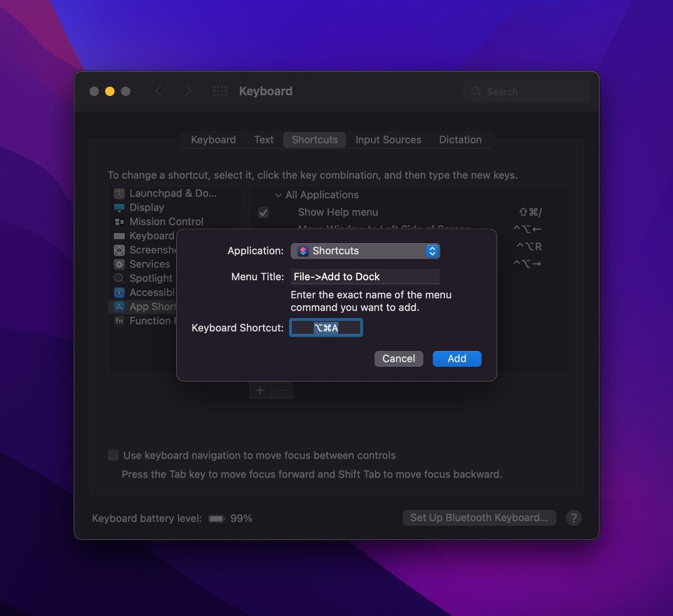
Task: Select the Spotlight magnifier icon
Action: tap(119, 278)
